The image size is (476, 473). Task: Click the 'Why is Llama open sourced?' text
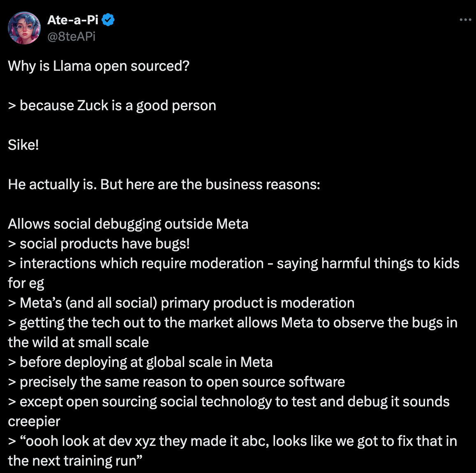coord(99,66)
